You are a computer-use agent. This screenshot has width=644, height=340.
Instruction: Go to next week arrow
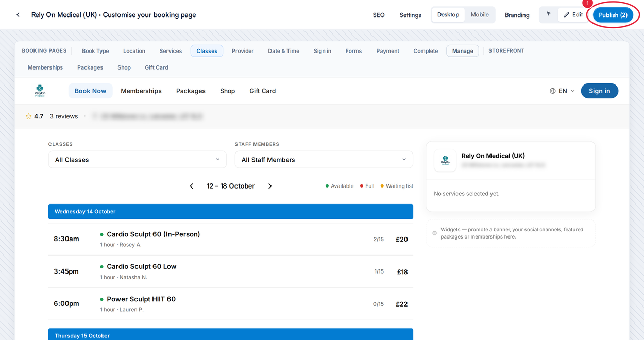point(270,186)
